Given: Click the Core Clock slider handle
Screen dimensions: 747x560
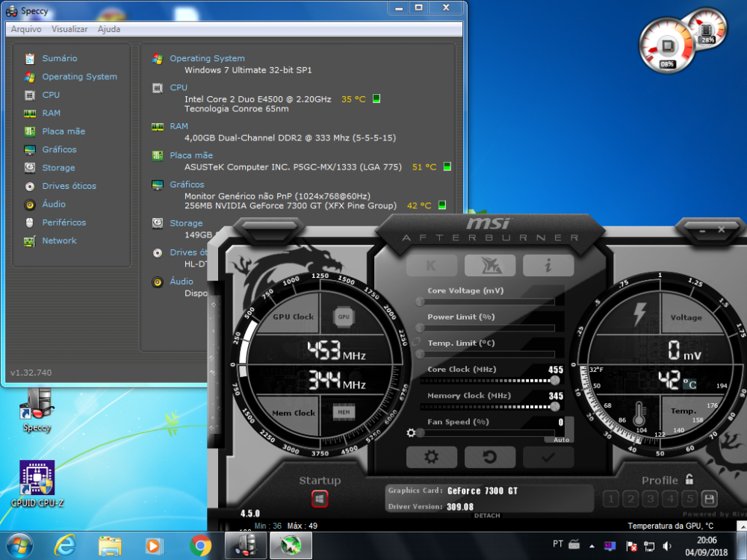Looking at the screenshot, I should point(555,380).
